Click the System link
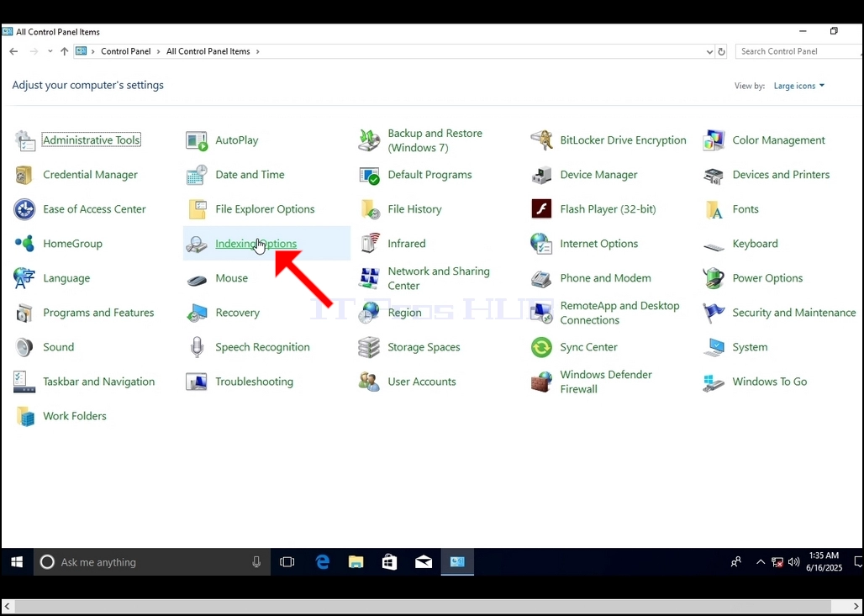The width and height of the screenshot is (864, 616). coord(750,347)
